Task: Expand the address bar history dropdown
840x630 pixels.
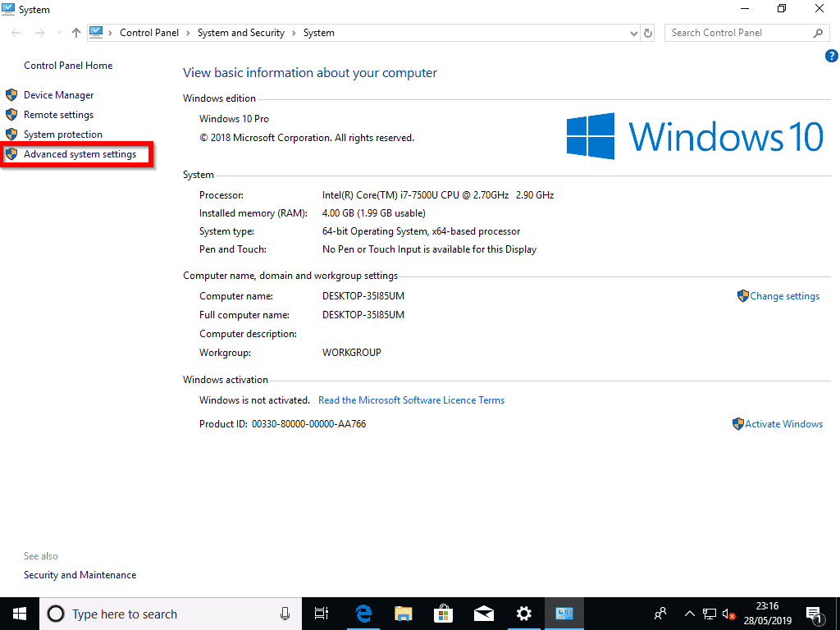Action: [x=634, y=33]
